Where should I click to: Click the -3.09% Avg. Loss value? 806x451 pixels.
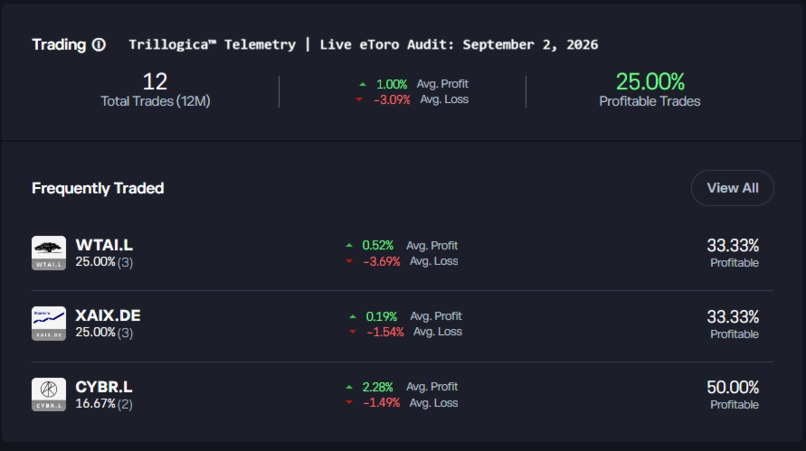pos(392,100)
